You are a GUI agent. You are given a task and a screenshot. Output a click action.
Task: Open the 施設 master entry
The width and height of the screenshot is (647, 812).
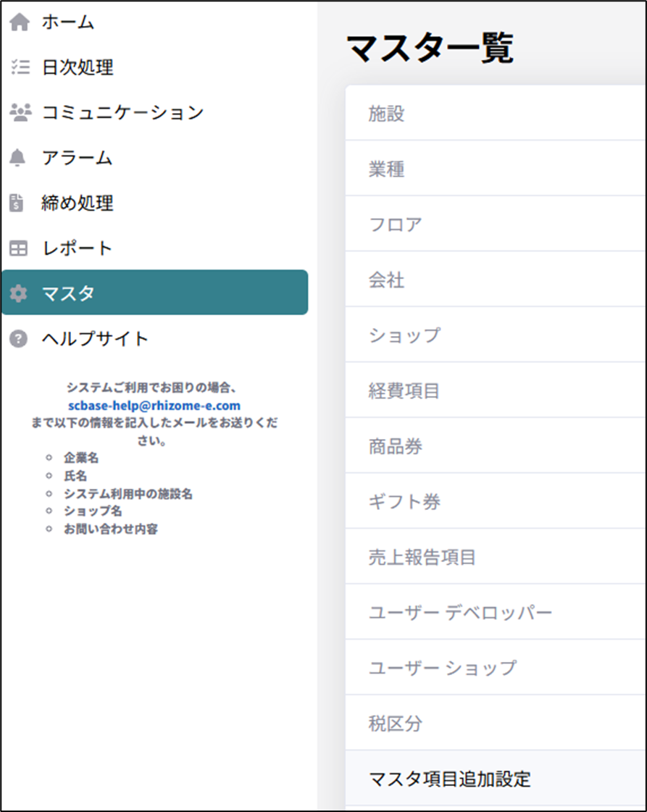click(x=386, y=114)
